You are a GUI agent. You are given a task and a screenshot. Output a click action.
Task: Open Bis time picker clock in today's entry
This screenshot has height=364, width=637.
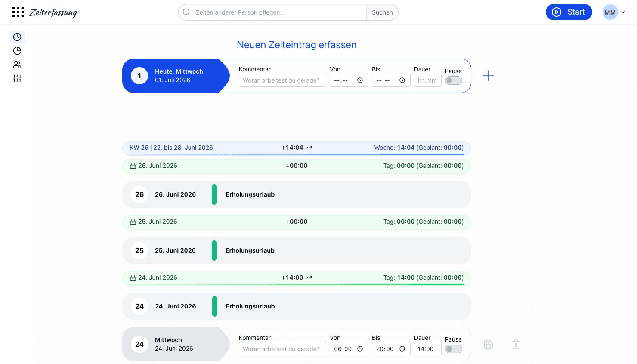pos(402,80)
